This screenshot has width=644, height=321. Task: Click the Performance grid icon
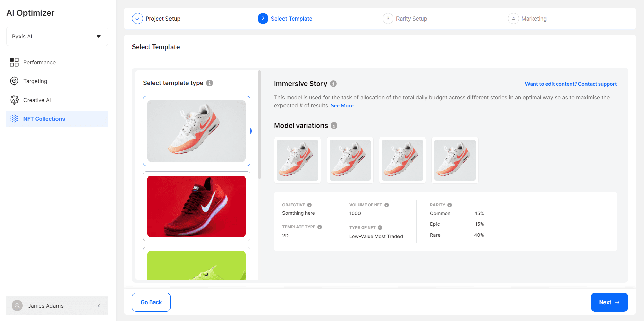14,62
